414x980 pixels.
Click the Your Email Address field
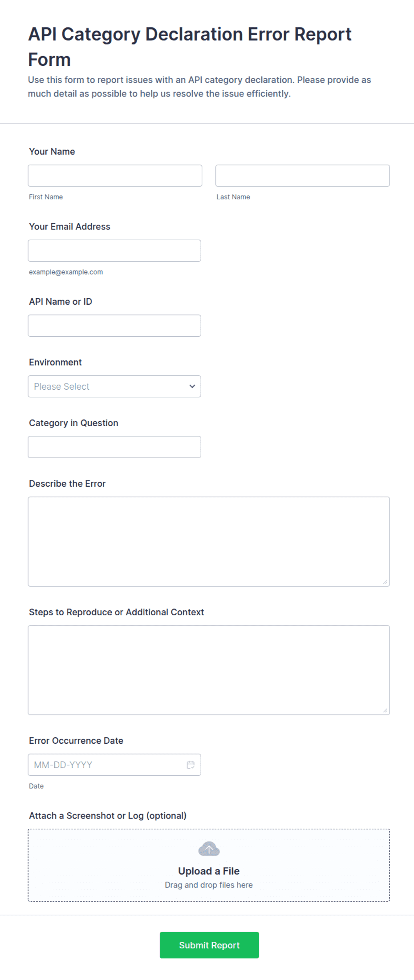(114, 250)
